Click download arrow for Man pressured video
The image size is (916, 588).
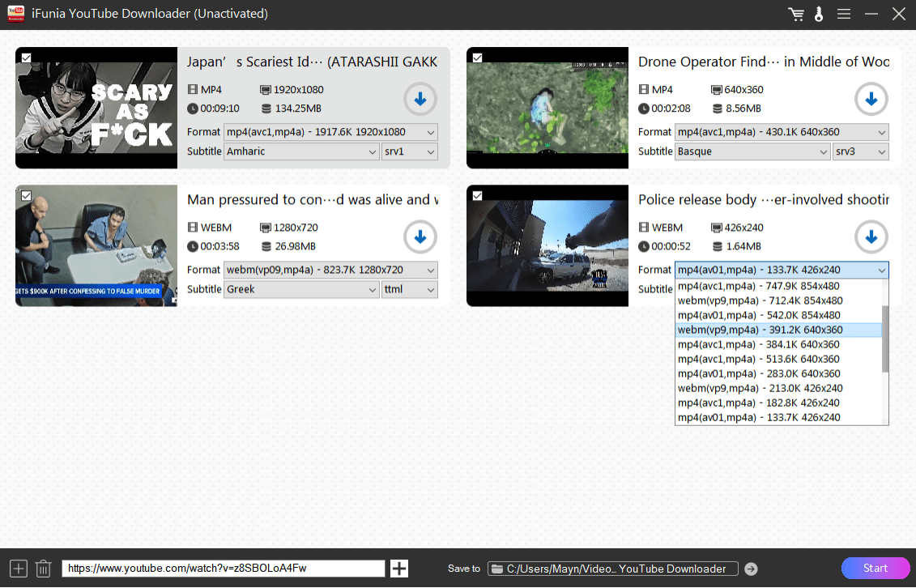coord(420,237)
